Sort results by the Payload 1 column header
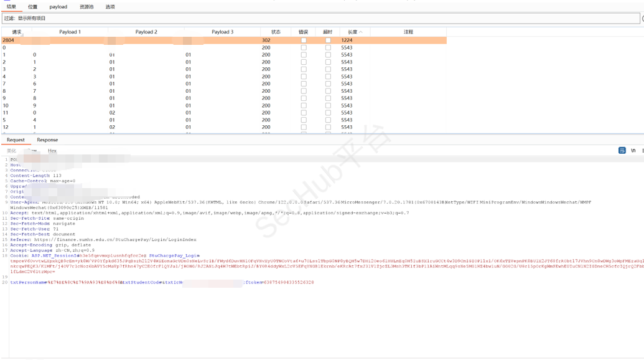Image resolution: width=644 pixels, height=360 pixels. pos(70,32)
